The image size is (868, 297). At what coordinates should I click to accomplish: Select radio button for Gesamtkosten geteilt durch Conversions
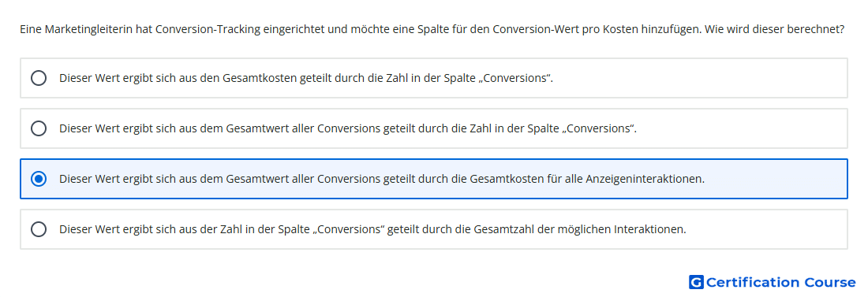pos(39,78)
